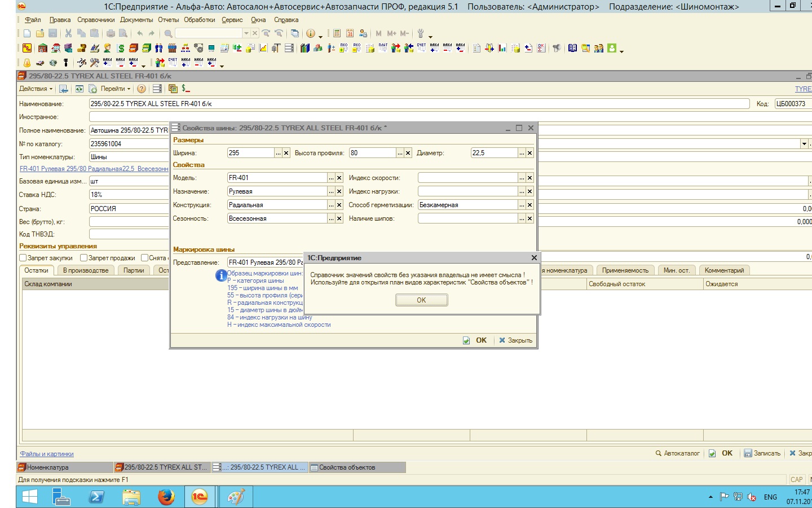812x508 pixels.
Task: Open selection button for Назначение field
Action: 332,191
